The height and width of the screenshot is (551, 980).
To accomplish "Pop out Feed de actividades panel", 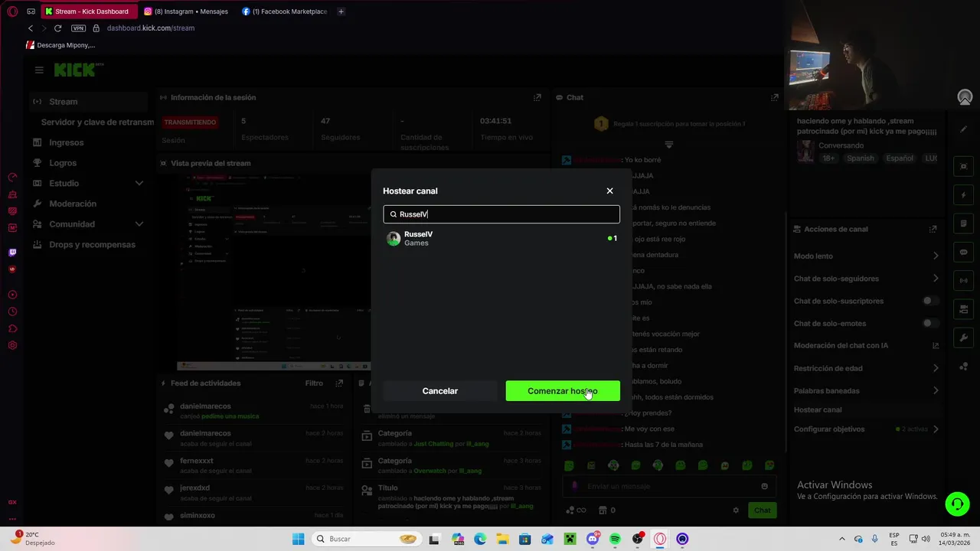I will click(339, 383).
